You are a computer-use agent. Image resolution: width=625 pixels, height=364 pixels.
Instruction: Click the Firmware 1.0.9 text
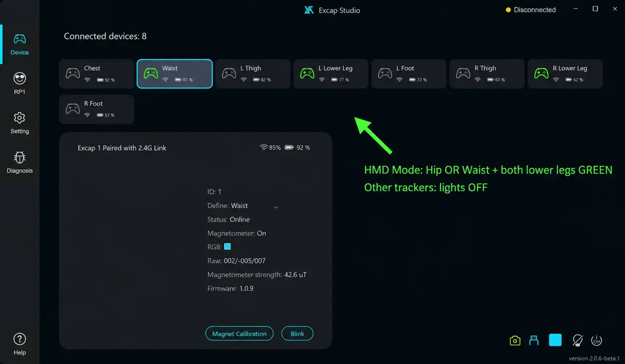coord(230,288)
